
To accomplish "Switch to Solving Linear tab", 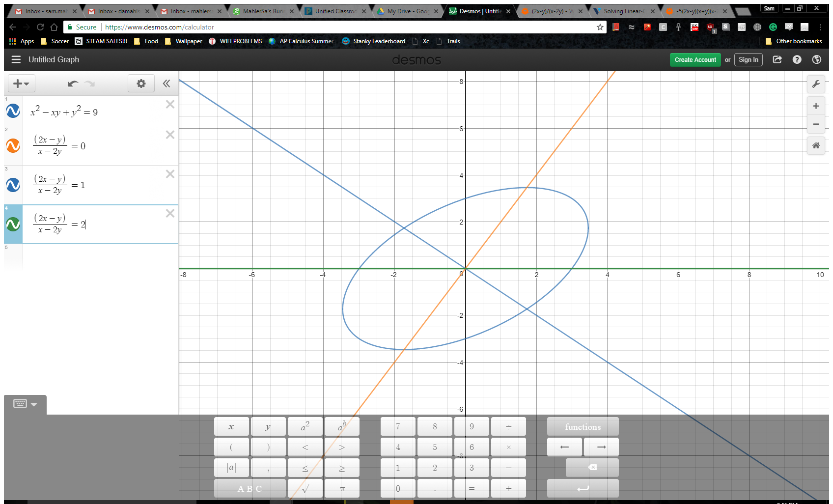I will coord(625,11).
